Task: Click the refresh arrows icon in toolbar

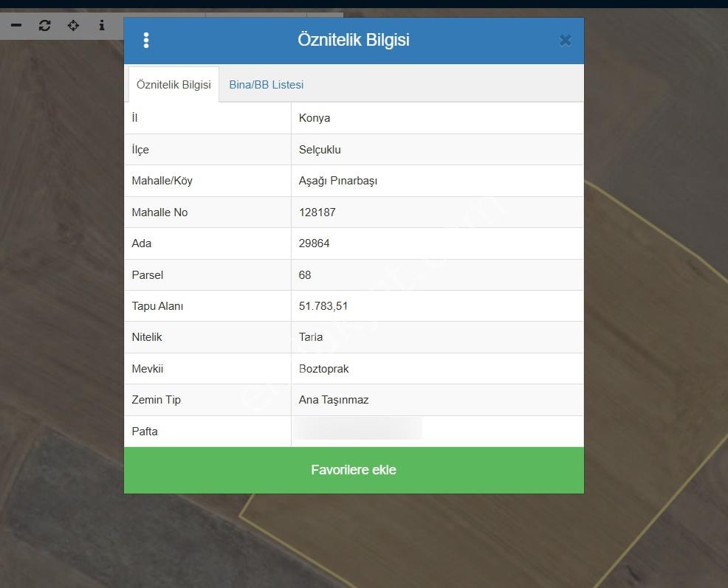Action: click(x=44, y=25)
